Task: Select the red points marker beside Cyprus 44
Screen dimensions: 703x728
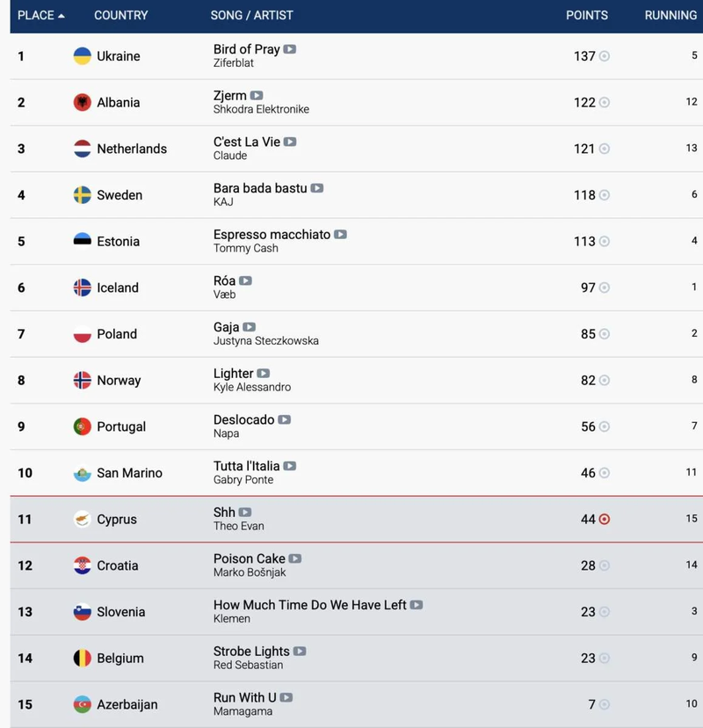Action: [x=605, y=519]
